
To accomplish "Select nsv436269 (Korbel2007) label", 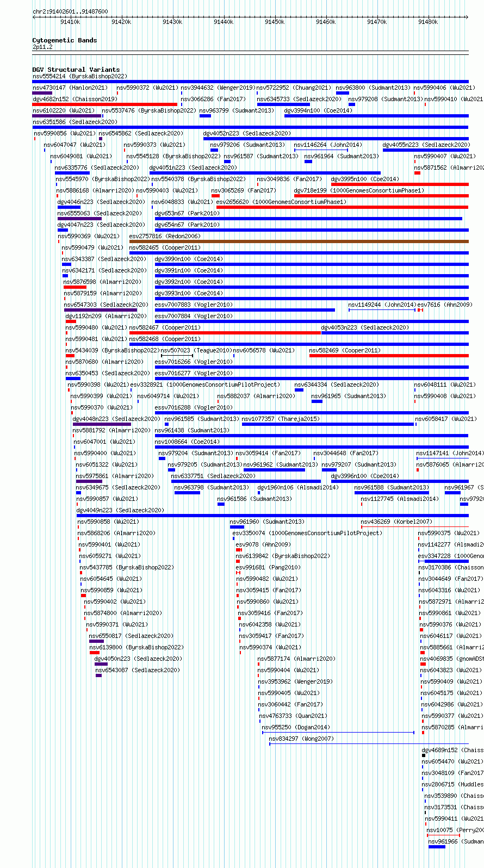I will (x=396, y=522).
